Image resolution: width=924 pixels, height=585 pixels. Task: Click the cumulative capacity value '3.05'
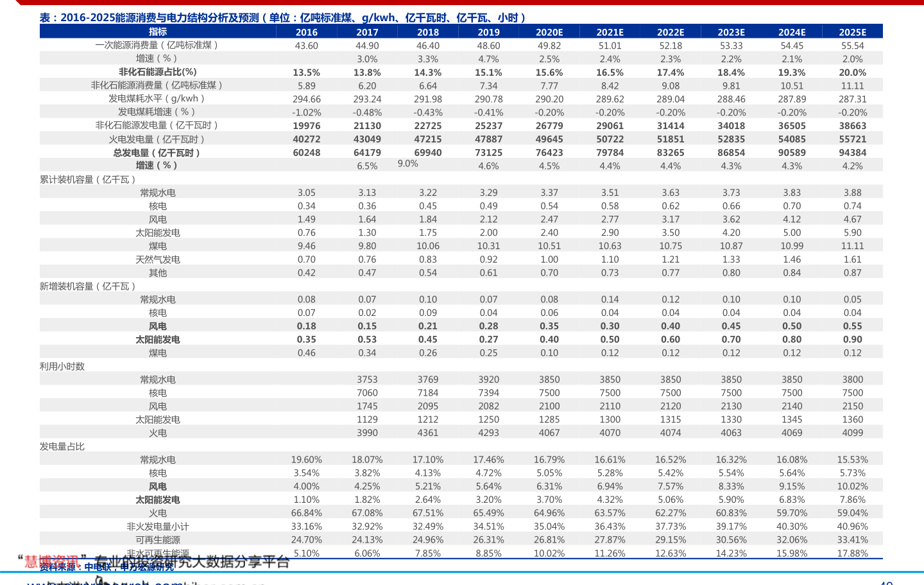[x=307, y=193]
